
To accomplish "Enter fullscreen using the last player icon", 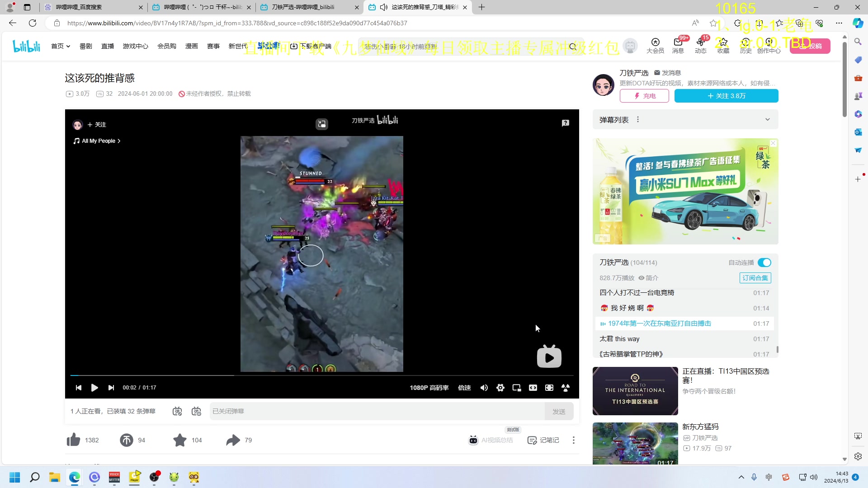I will point(565,388).
